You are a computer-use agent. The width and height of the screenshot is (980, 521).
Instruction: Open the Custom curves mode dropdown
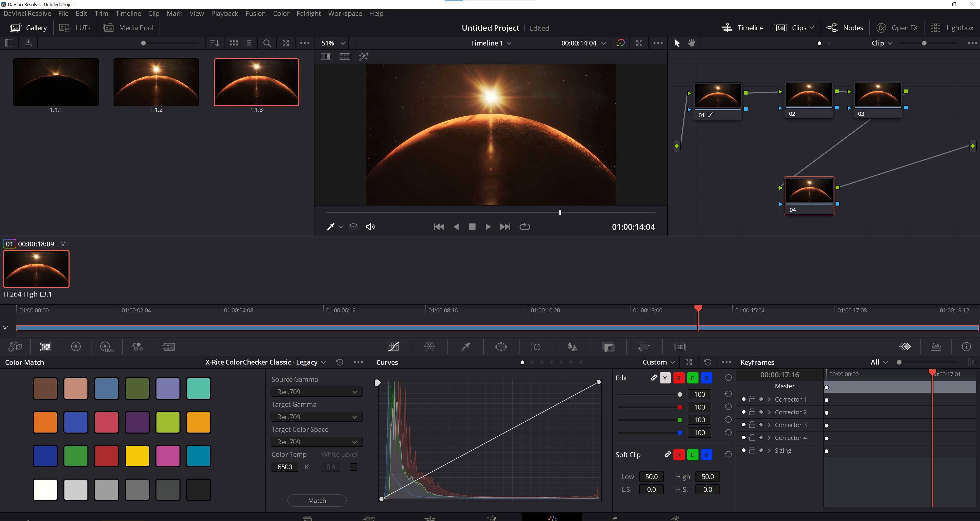[x=659, y=363]
